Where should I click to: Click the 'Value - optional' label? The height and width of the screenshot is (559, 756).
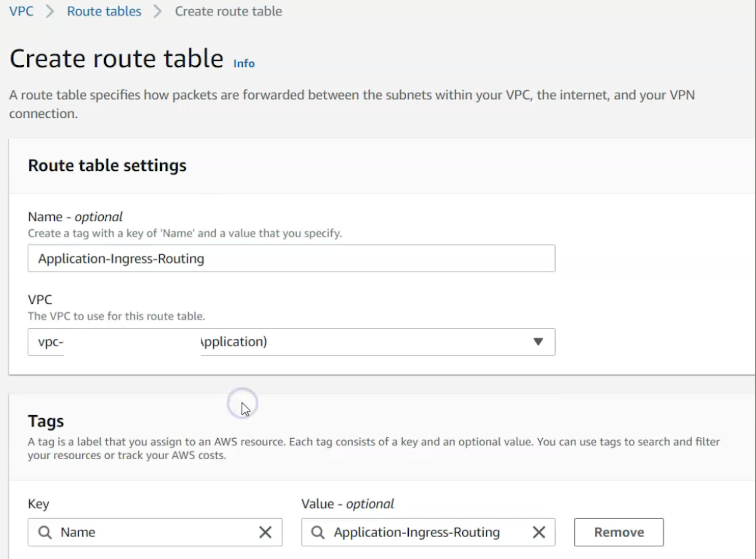pos(347,504)
